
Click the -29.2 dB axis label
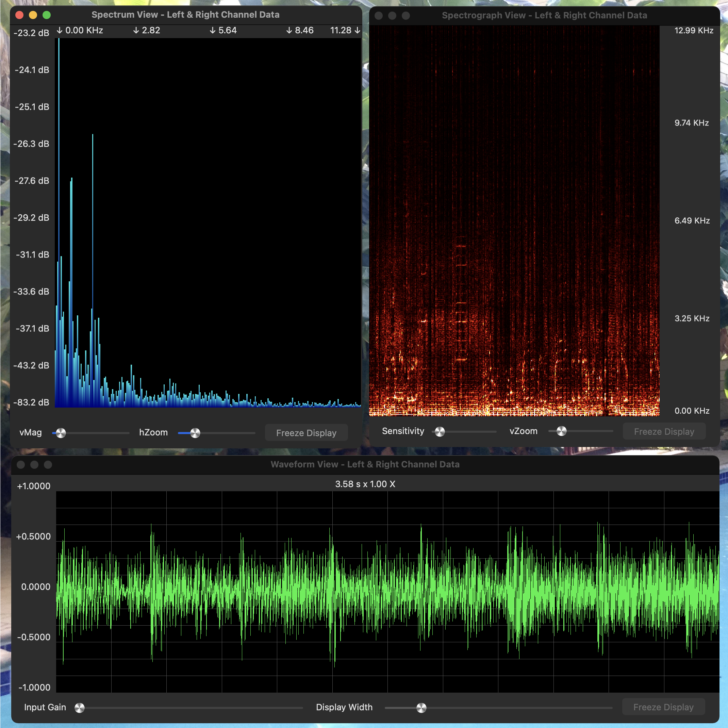[x=31, y=217]
